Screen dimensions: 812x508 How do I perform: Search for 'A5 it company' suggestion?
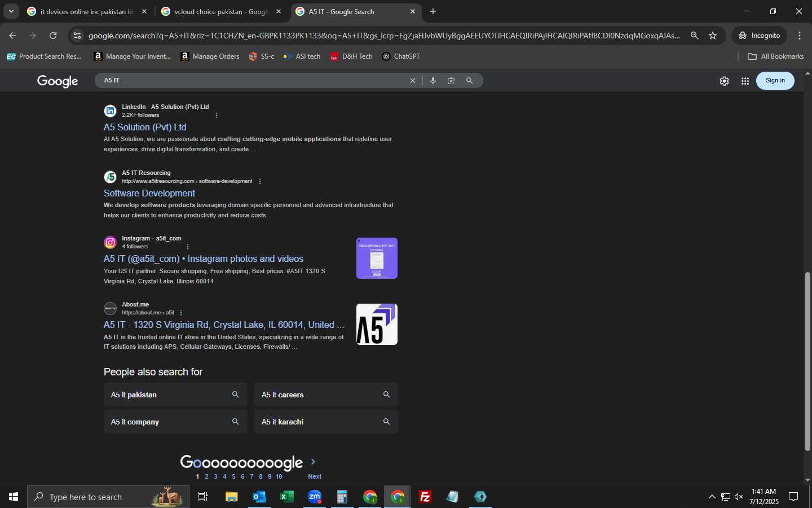(x=175, y=422)
